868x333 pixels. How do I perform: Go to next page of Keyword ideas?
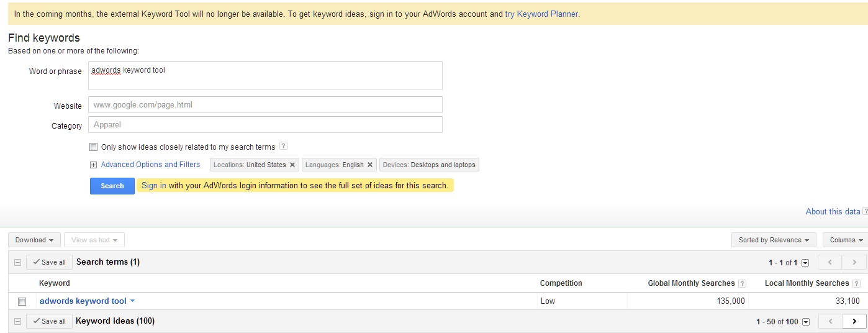click(854, 321)
